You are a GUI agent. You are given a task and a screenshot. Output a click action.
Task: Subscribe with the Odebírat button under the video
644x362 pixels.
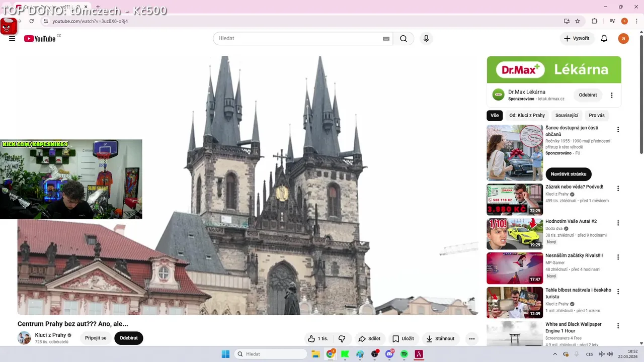(x=129, y=338)
